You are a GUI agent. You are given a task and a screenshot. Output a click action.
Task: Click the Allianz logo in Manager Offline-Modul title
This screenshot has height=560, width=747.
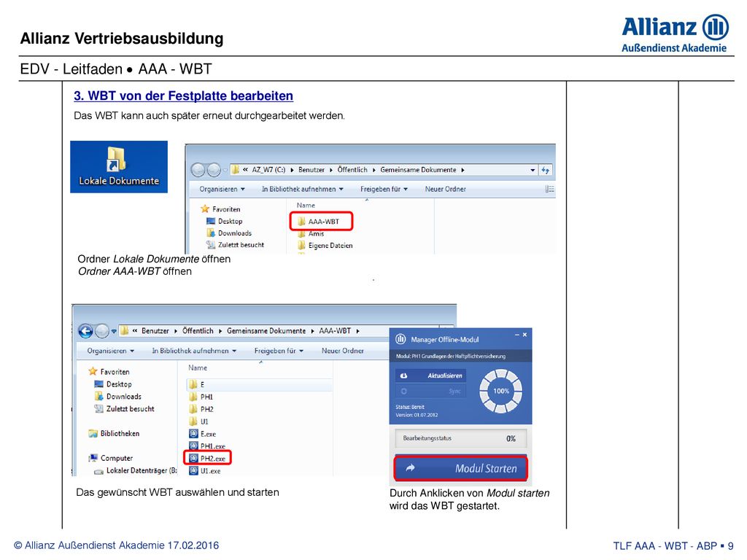pos(400,339)
